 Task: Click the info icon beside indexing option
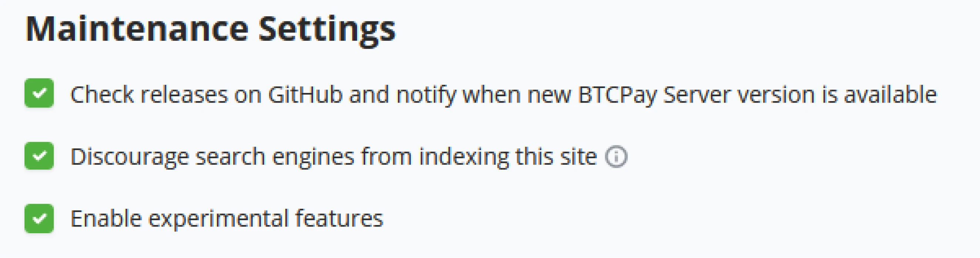pos(616,157)
